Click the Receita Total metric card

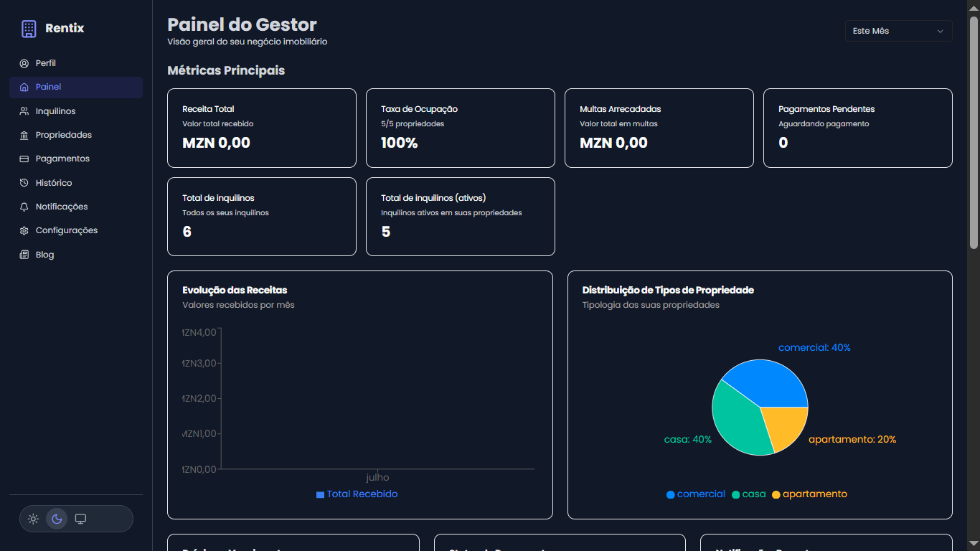tap(261, 128)
